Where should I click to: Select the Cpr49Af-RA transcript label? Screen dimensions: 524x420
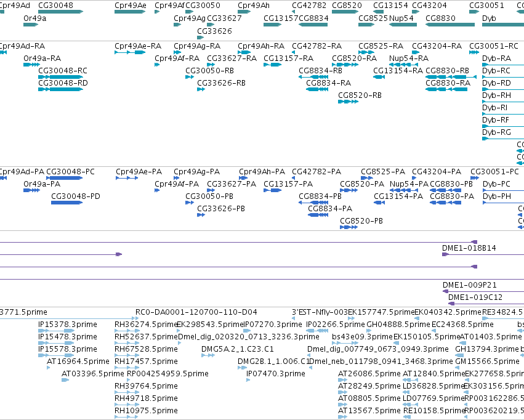tap(177, 59)
